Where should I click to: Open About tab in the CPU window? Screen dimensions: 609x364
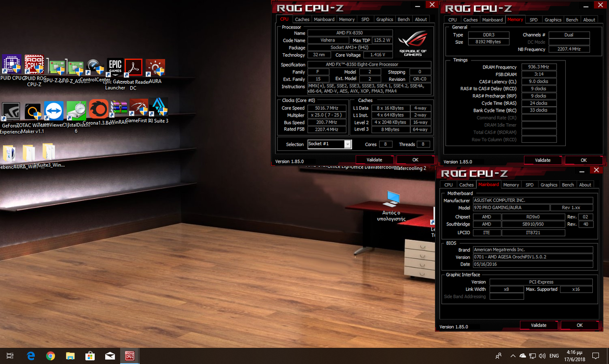421,19
